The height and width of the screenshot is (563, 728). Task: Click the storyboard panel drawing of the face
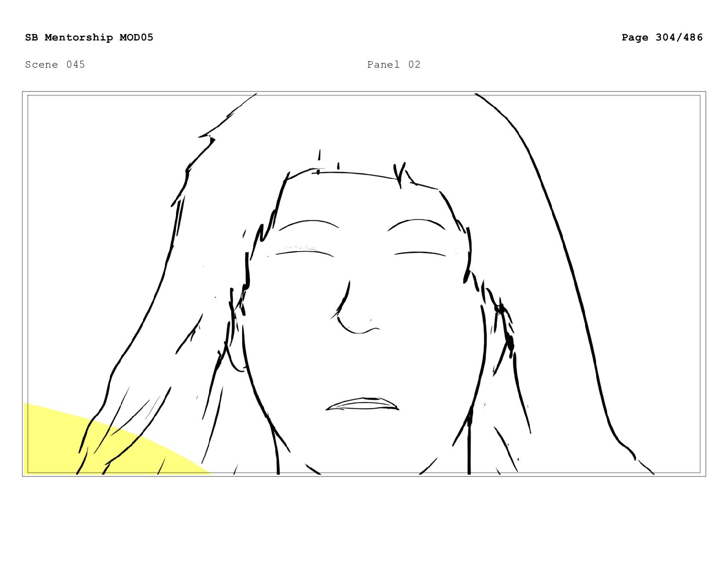[x=364, y=284]
